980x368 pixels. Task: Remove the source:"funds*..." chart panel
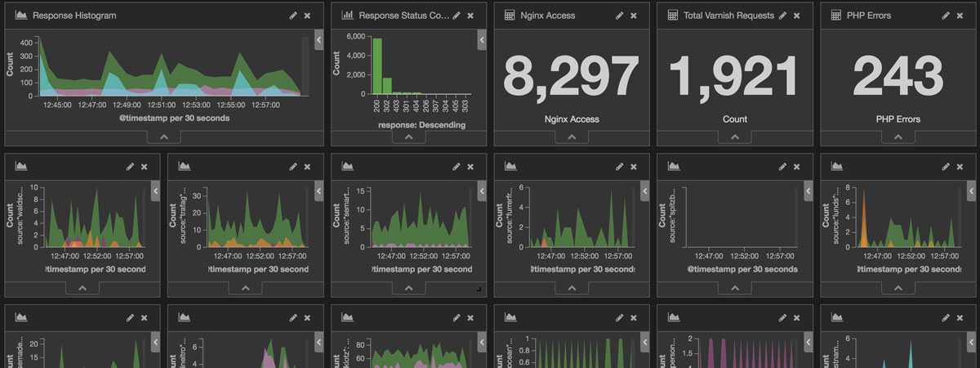tap(960, 167)
